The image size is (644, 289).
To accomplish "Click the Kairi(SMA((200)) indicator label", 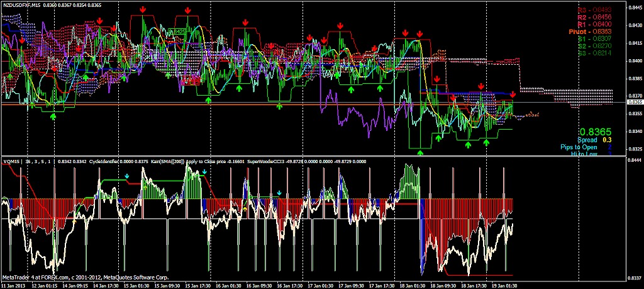I will click(167, 162).
